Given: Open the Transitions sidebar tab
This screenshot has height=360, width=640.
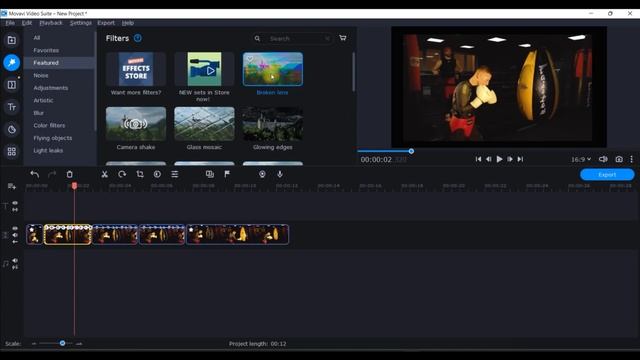Looking at the screenshot, I should [x=11, y=85].
